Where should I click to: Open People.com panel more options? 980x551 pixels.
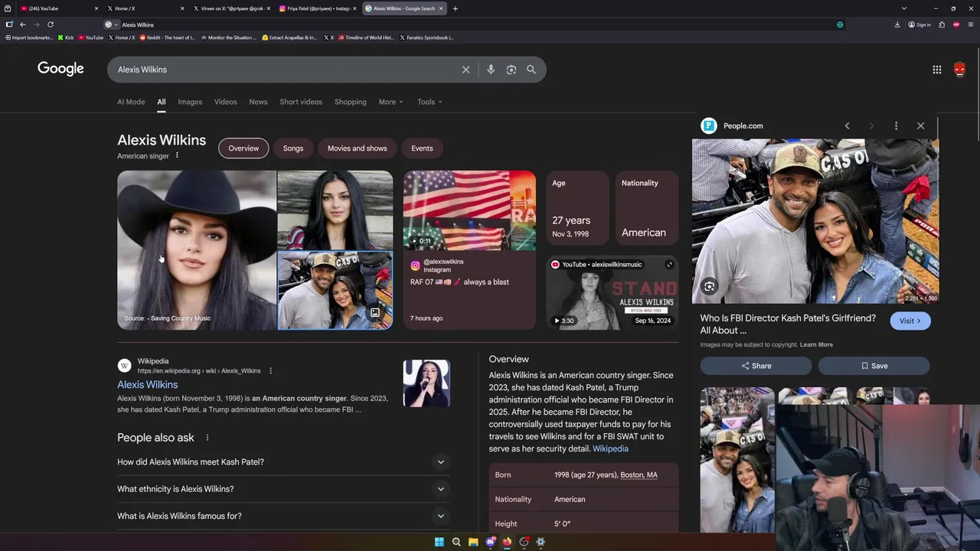tap(896, 126)
